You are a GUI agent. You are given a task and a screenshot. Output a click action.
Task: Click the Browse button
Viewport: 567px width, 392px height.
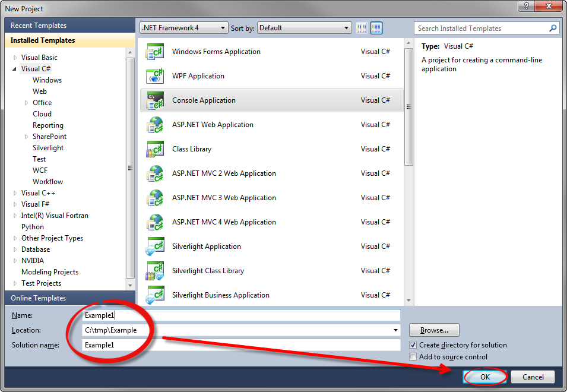tap(434, 330)
